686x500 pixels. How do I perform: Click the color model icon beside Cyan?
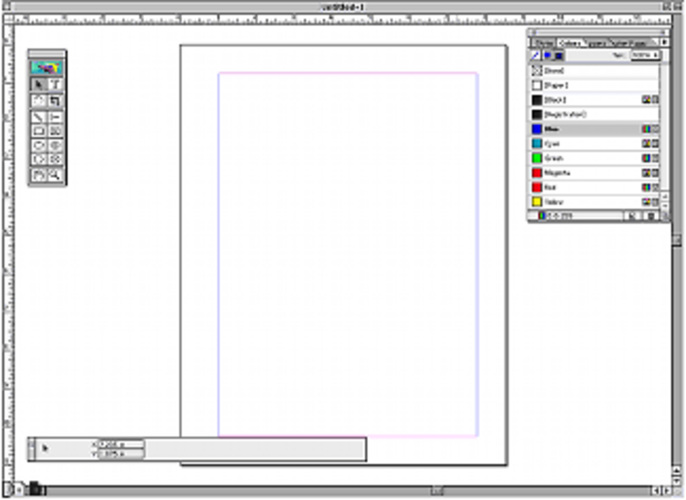(x=646, y=143)
